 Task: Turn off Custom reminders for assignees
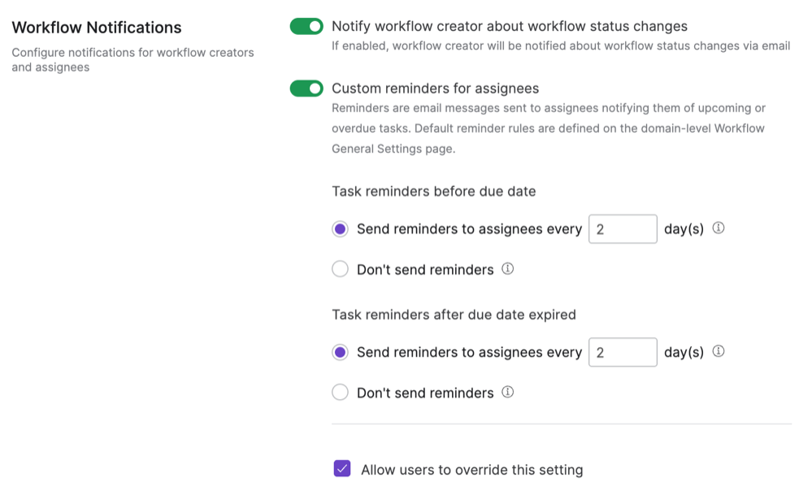pos(306,88)
